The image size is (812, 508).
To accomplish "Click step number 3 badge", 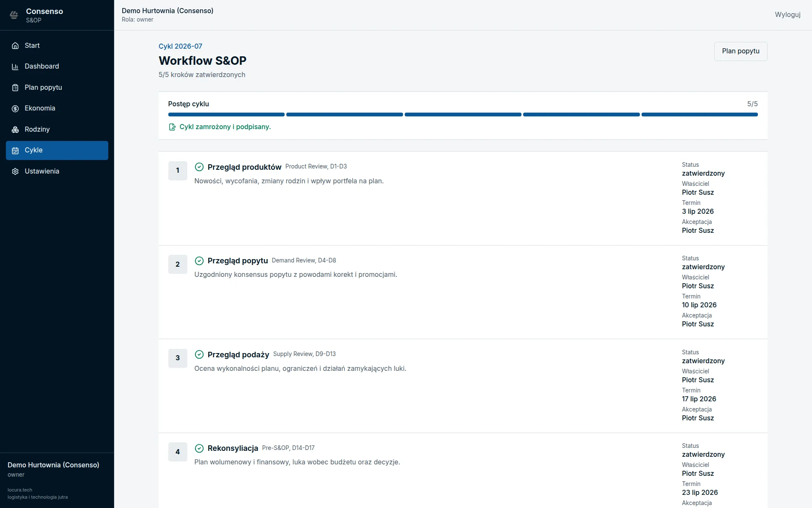I will coord(178,358).
